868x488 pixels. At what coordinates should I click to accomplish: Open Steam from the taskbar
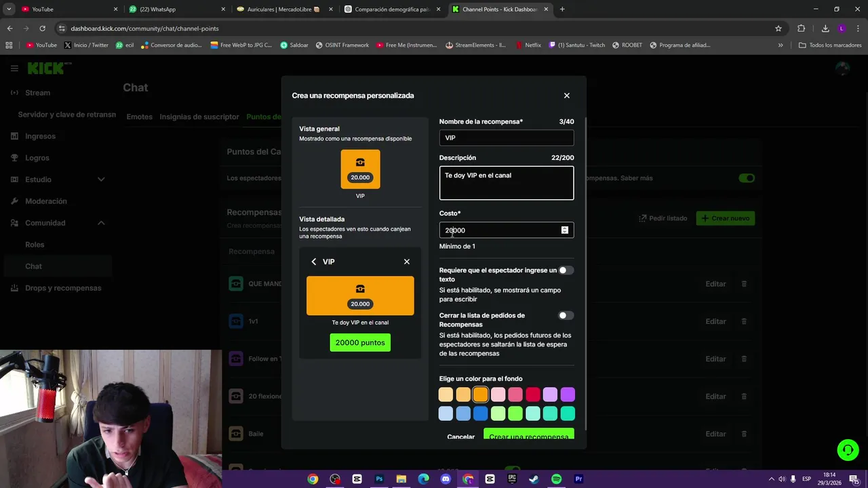534,479
